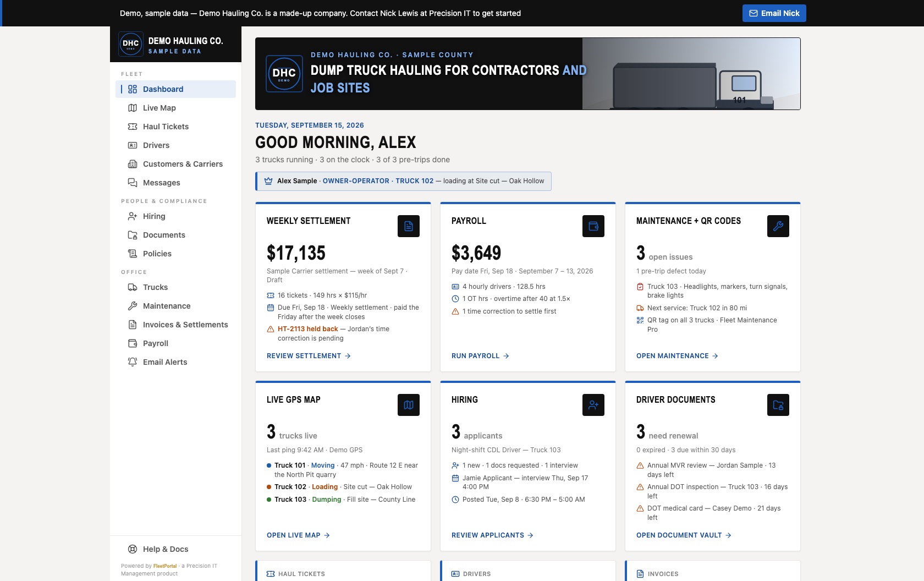Image resolution: width=924 pixels, height=581 pixels.
Task: Click Open Maintenance link
Action: tap(677, 356)
